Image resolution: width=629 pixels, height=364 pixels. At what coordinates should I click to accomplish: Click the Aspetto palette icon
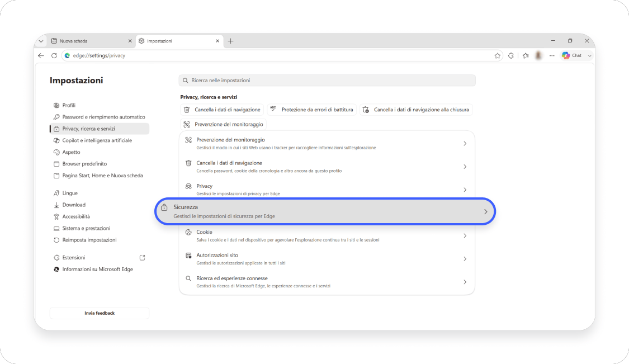tap(56, 152)
